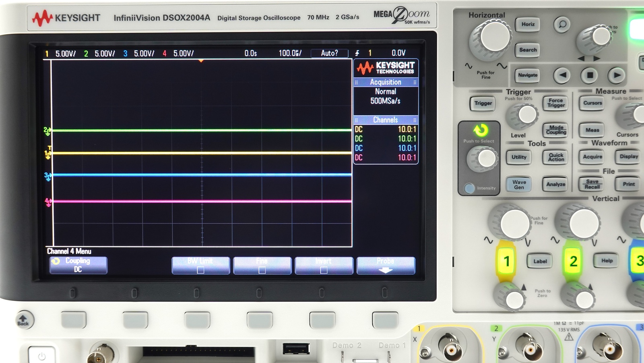
Task: Open the Navigate button
Action: [x=528, y=75]
